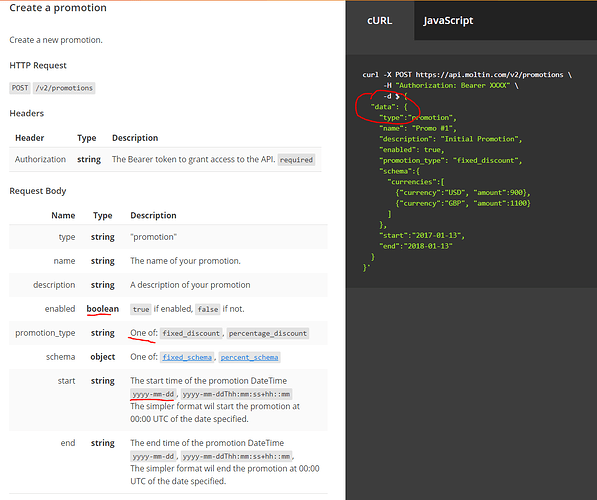The image size is (597, 500).
Task: Click the Headers section heading
Action: tap(27, 113)
